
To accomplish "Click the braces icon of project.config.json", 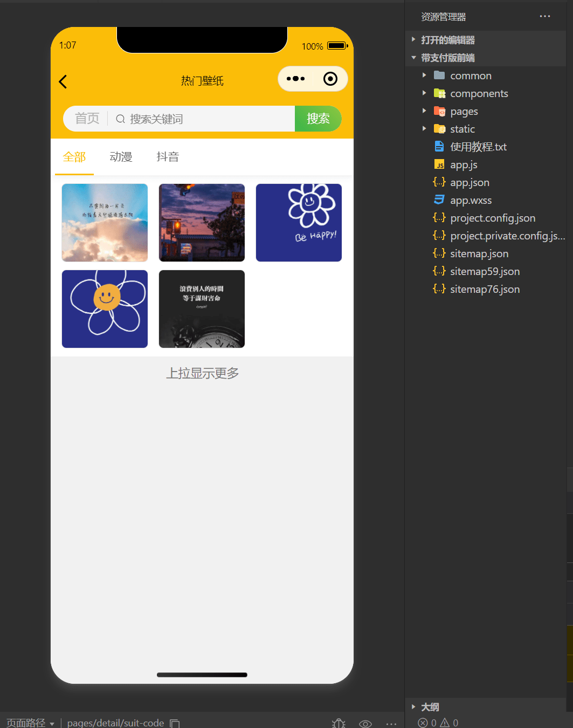I will pos(439,217).
